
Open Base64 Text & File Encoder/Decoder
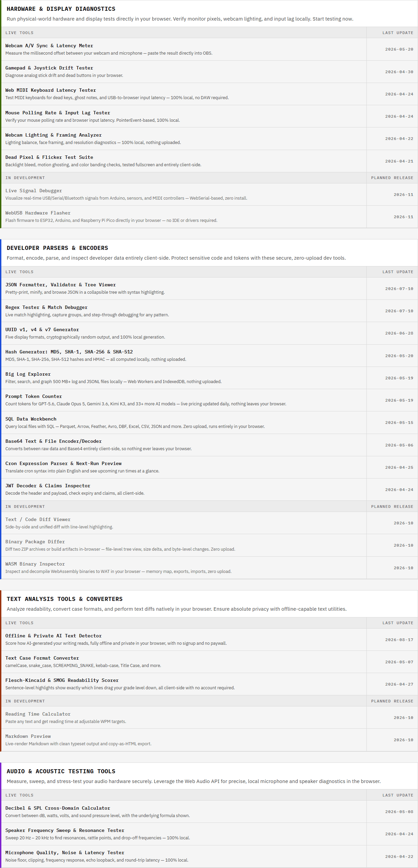point(53,441)
